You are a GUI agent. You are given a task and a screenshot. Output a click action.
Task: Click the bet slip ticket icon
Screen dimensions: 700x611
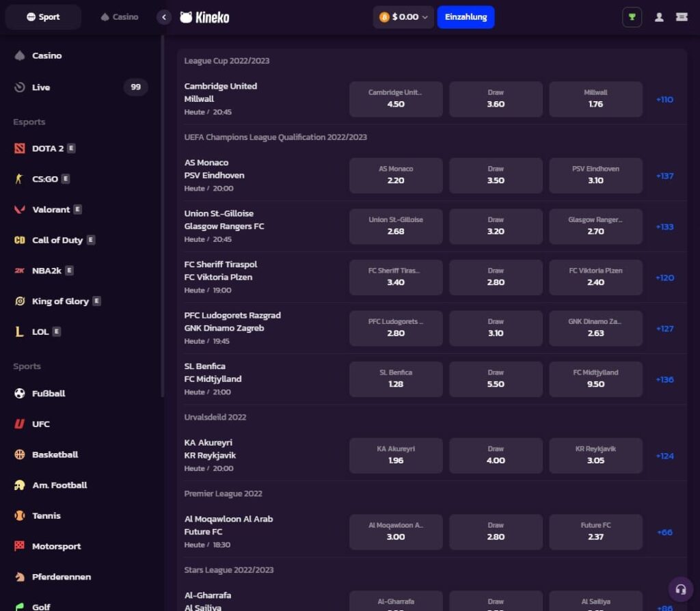(682, 17)
